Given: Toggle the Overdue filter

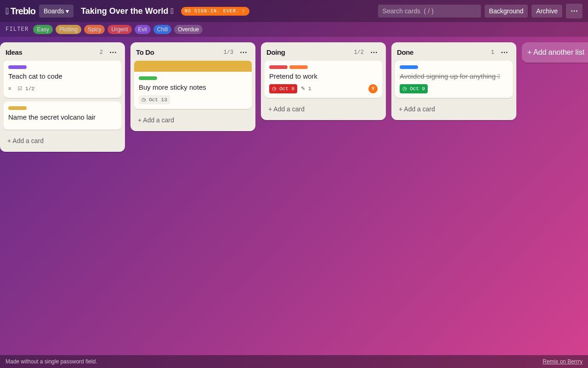Looking at the screenshot, I should tap(188, 29).
